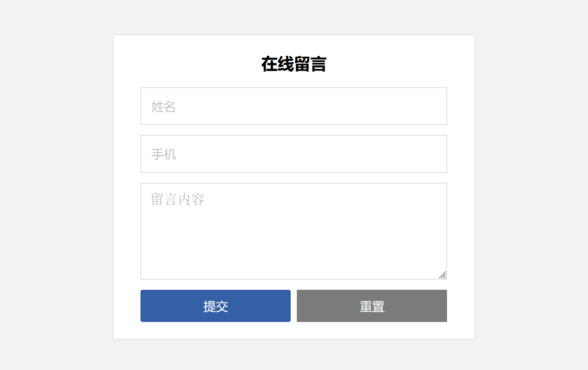The image size is (588, 370).
Task: Click the white form card below the buttons
Action: tap(294, 331)
